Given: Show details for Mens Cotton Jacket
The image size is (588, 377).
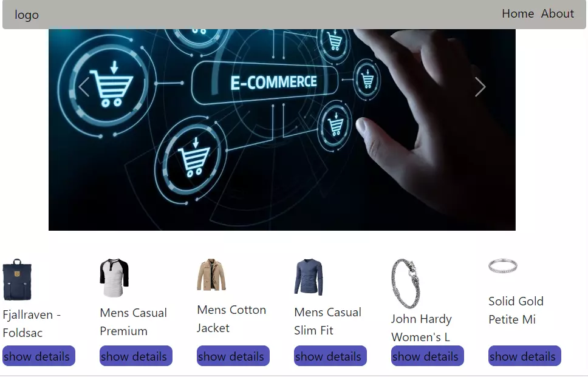Looking at the screenshot, I should pos(233,356).
